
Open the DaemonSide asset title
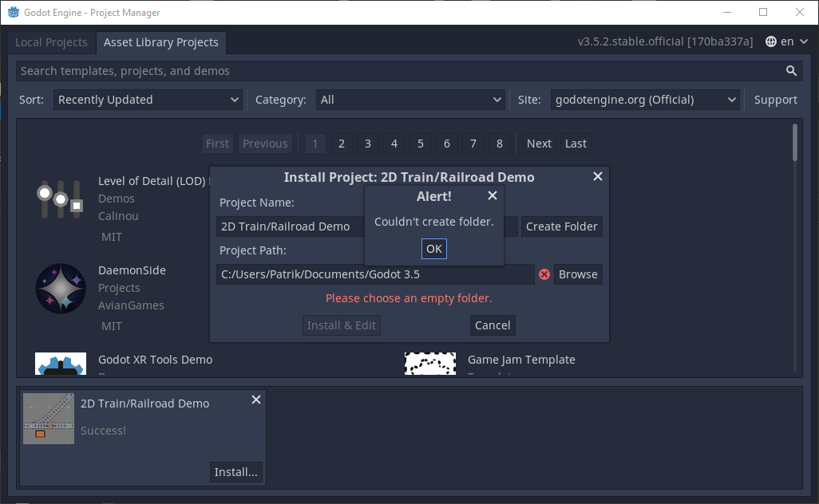pos(133,270)
